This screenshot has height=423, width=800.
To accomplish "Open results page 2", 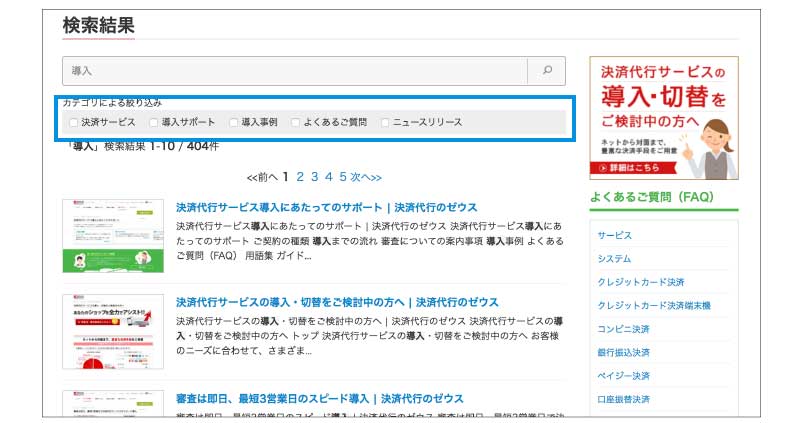I will (300, 177).
